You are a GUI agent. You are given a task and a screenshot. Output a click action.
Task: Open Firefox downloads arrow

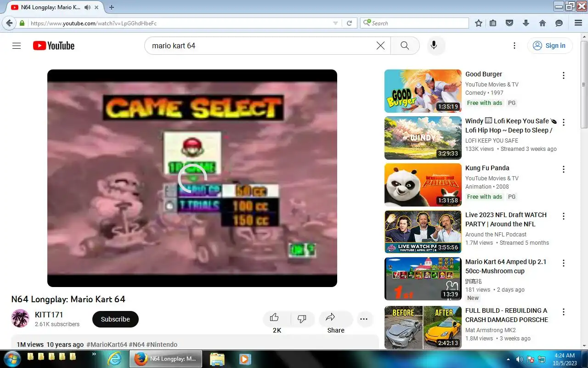526,23
